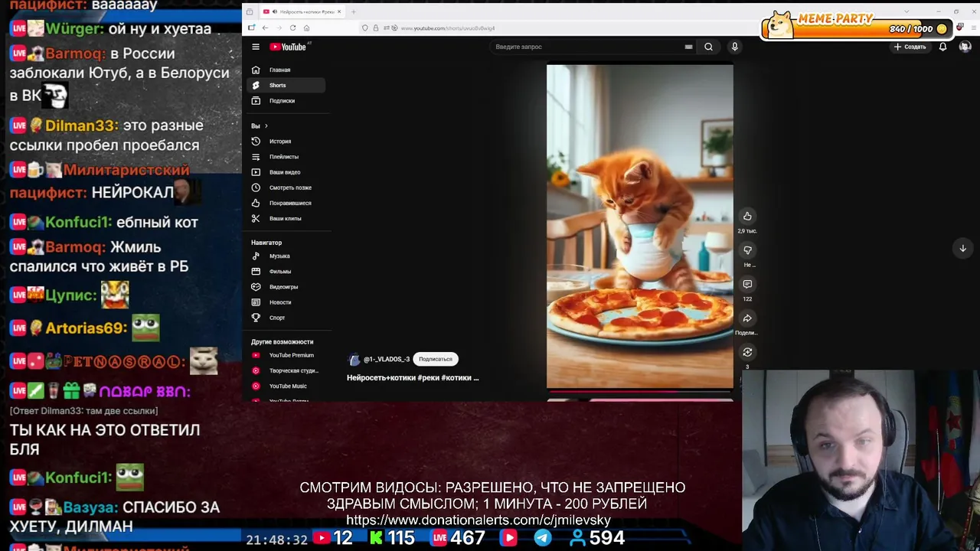Click the on-screen keyboard icon in search
This screenshot has height=551, width=980.
coord(688,47)
